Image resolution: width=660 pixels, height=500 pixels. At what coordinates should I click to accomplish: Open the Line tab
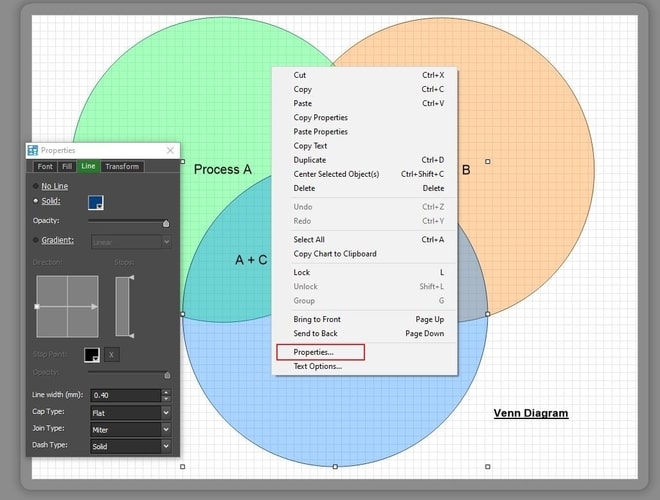point(88,166)
